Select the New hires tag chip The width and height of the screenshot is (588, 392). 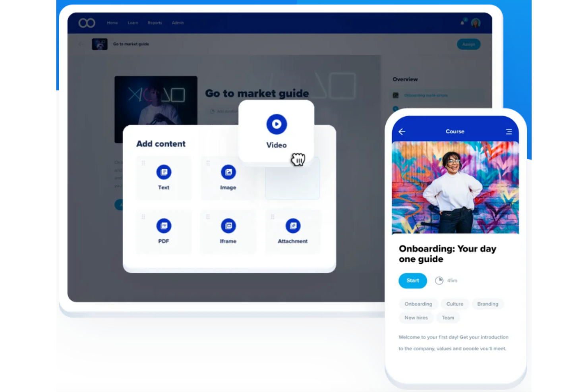pyautogui.click(x=416, y=318)
